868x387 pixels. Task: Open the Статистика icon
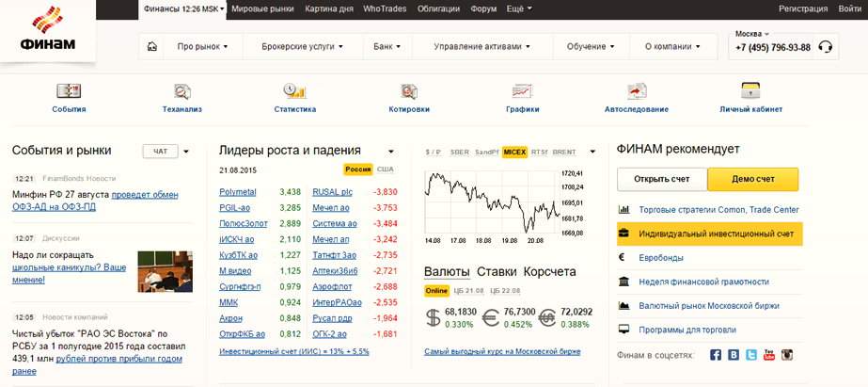click(294, 91)
